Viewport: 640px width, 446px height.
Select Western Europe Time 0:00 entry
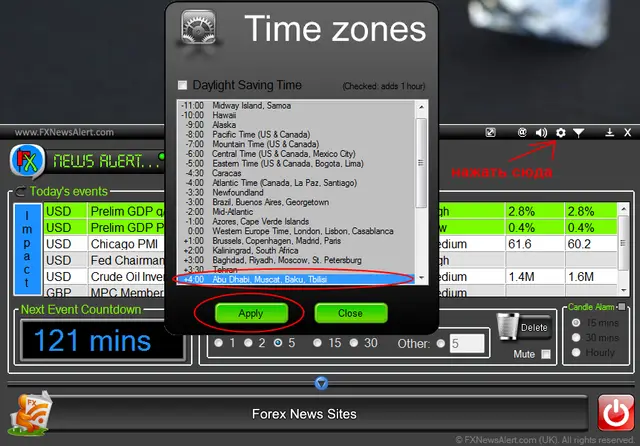pos(297,231)
